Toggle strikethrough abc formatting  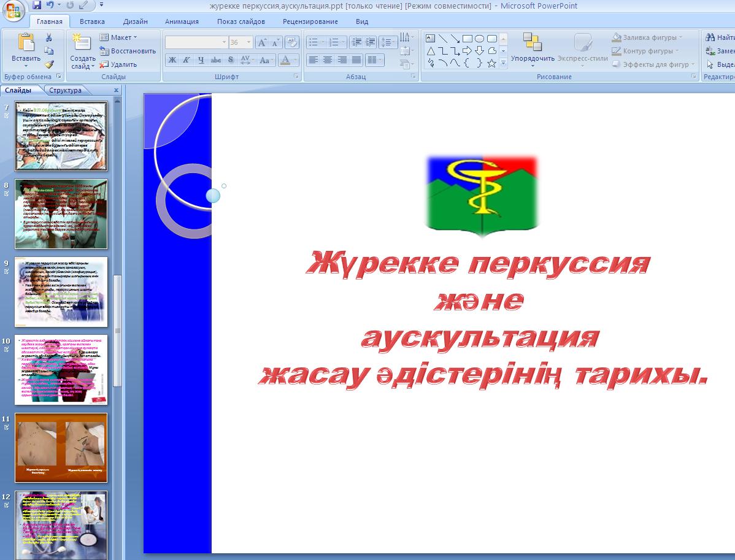(215, 60)
